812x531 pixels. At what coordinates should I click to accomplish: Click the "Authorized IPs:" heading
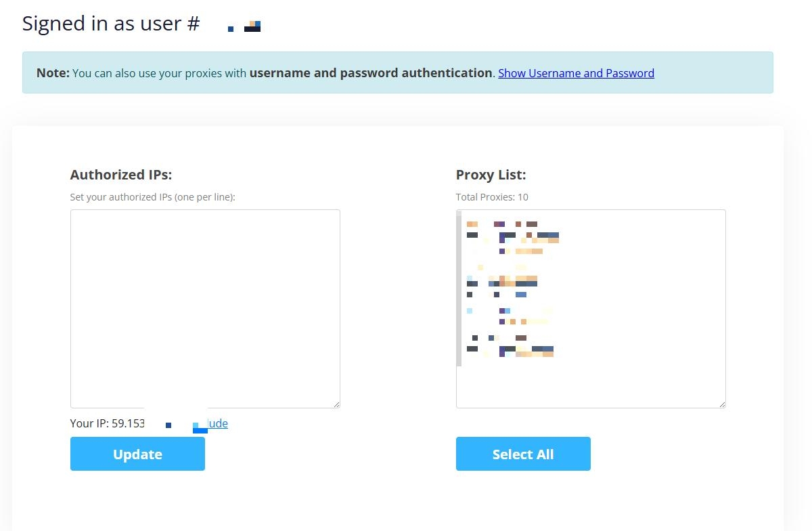pyautogui.click(x=121, y=175)
